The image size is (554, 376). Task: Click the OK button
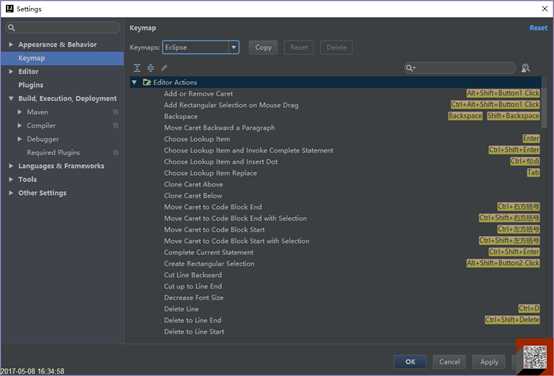410,362
